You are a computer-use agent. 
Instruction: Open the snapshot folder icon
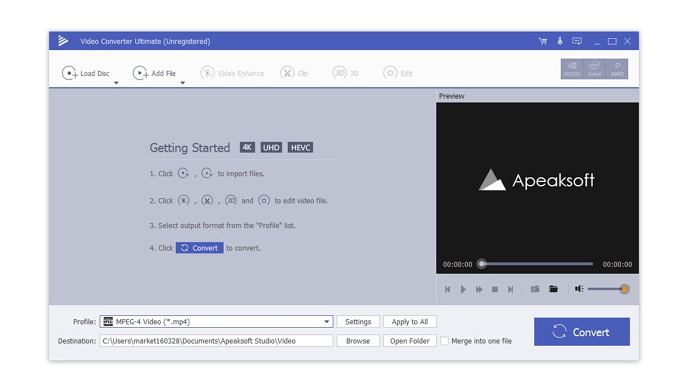pos(553,289)
